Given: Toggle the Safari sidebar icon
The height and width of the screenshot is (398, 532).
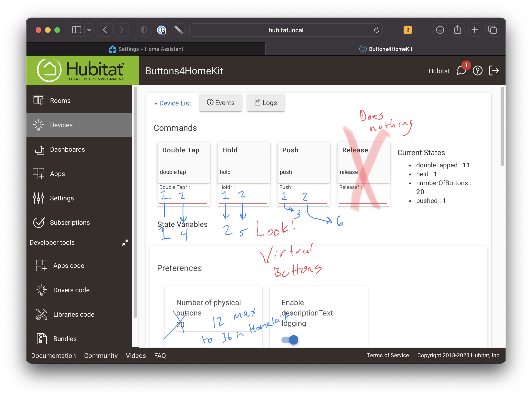Looking at the screenshot, I should (x=77, y=30).
